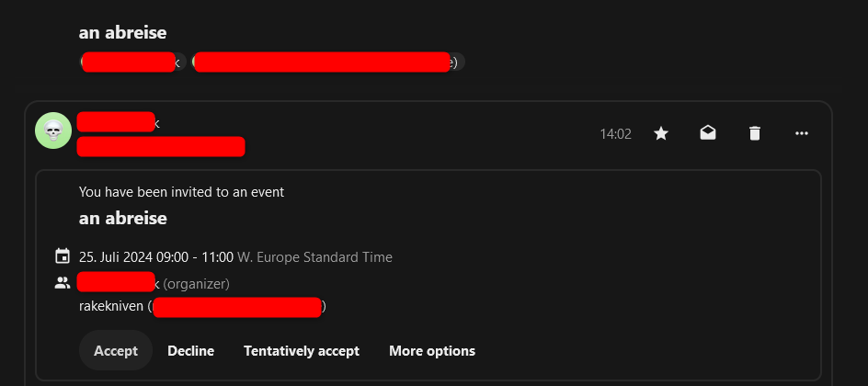Star this message as favorite
The height and width of the screenshot is (386, 868).
point(661,133)
